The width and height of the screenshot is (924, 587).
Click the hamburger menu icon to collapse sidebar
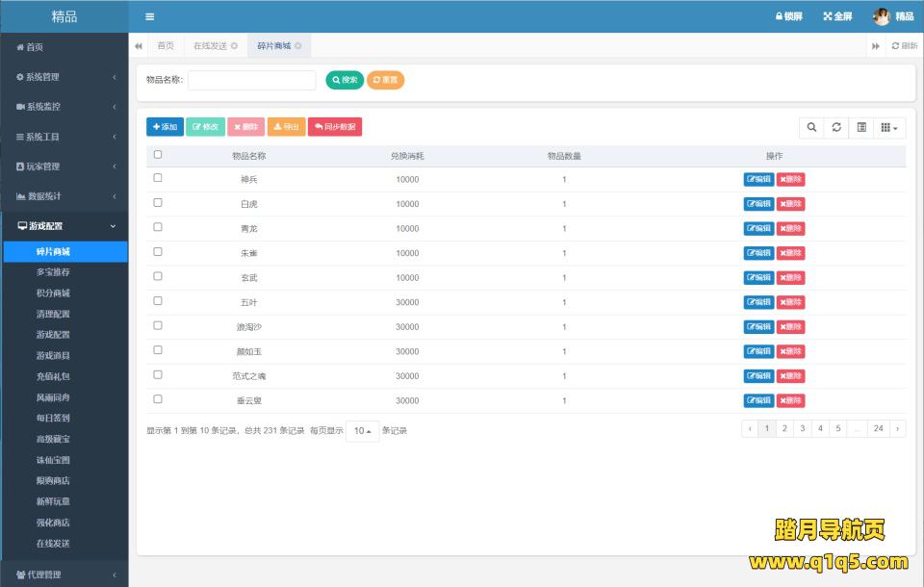[149, 16]
